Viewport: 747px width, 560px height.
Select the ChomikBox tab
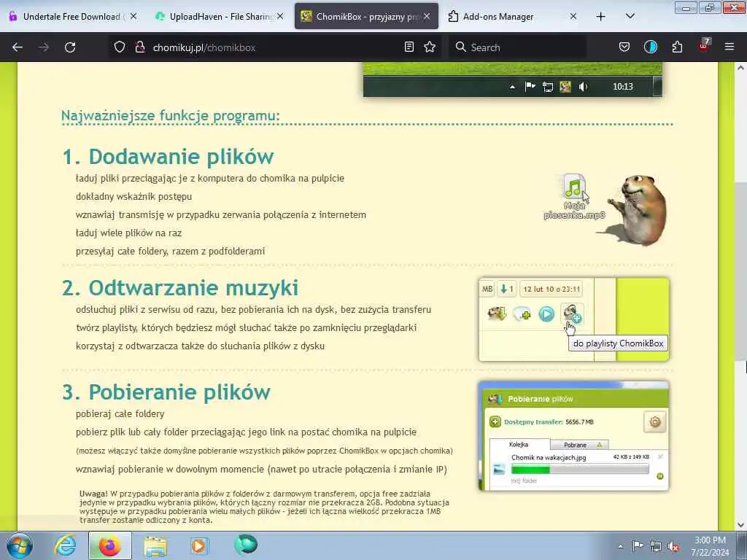(x=366, y=17)
